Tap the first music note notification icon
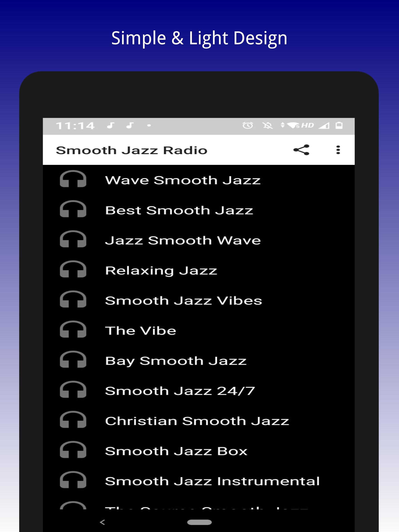Screen dimensions: 399x532 coord(111,125)
